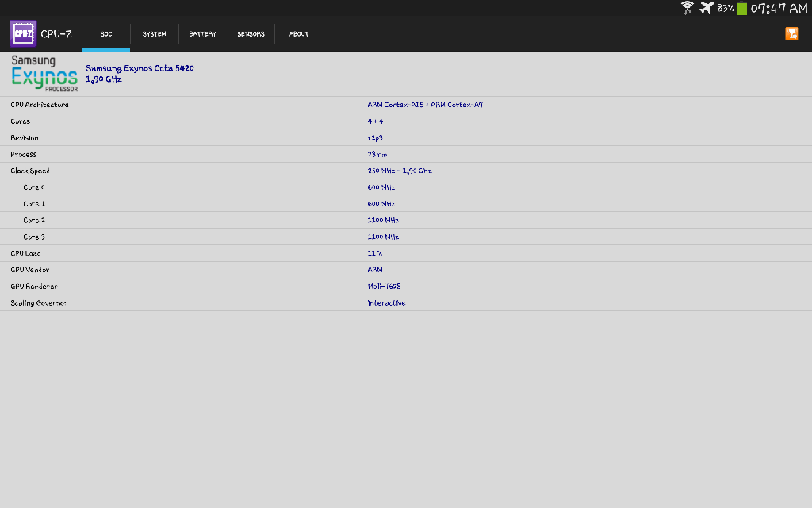Viewport: 812px width, 508px height.
Task: Select the Core 0 frequency row
Action: coord(406,187)
